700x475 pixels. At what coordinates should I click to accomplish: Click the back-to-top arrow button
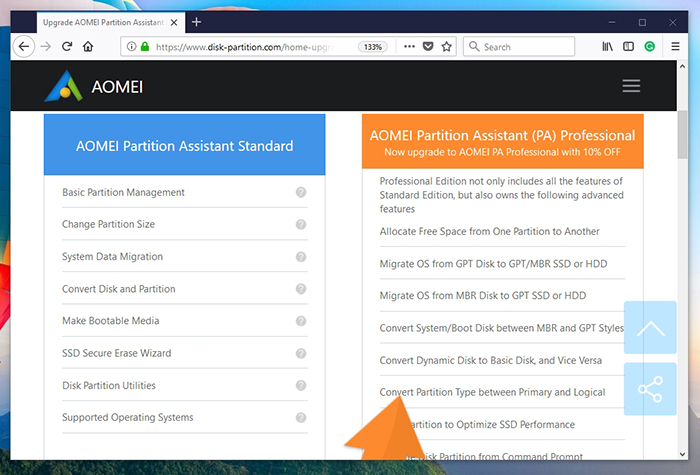pos(650,327)
